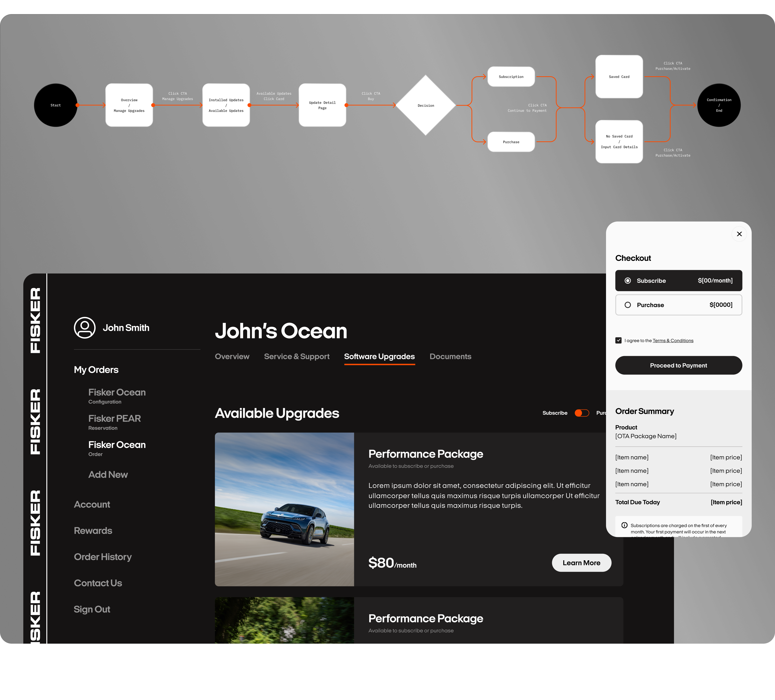Viewport: 775px width, 700px height.
Task: Switch to the Overview tab
Action: coord(232,357)
